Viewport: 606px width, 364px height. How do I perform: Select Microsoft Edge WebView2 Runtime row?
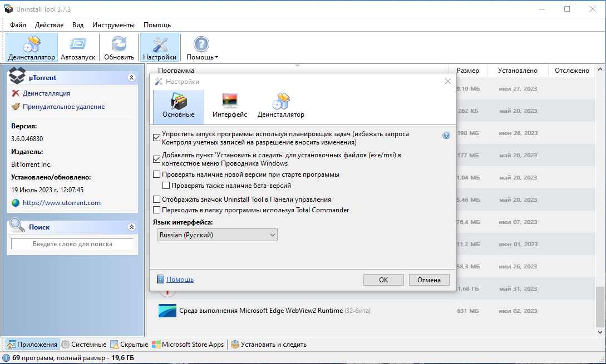coord(370,311)
